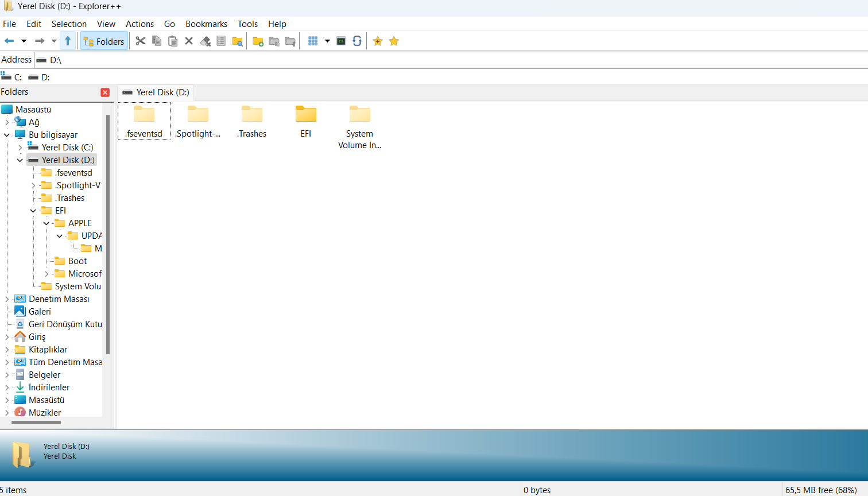Open the Back history dropdown arrow

pos(24,41)
